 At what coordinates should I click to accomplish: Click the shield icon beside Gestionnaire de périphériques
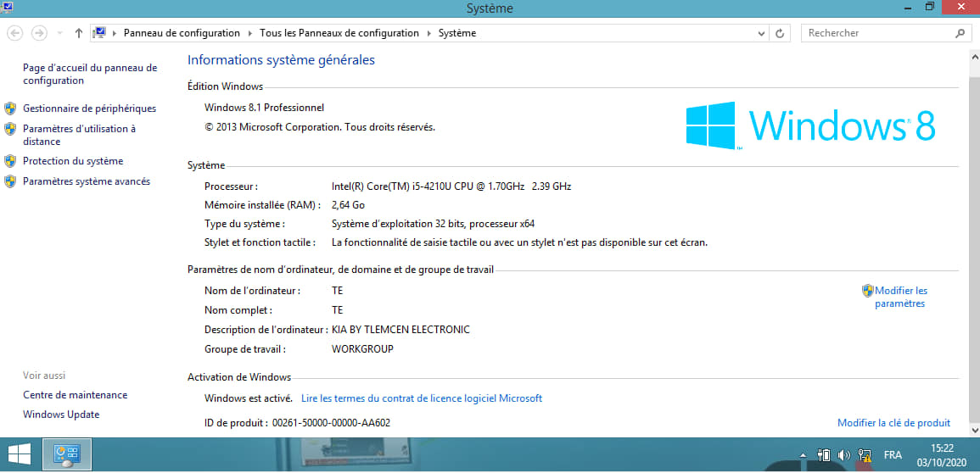click(x=10, y=109)
